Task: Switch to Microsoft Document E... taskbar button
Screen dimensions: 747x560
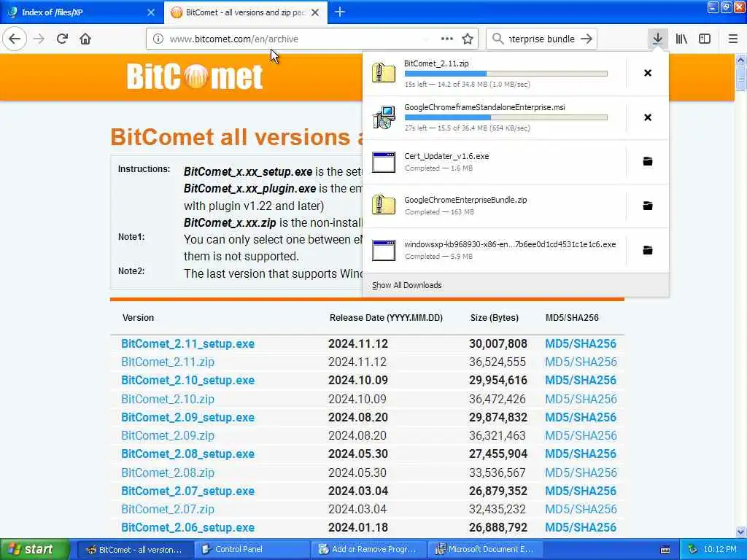Action: tap(485, 550)
